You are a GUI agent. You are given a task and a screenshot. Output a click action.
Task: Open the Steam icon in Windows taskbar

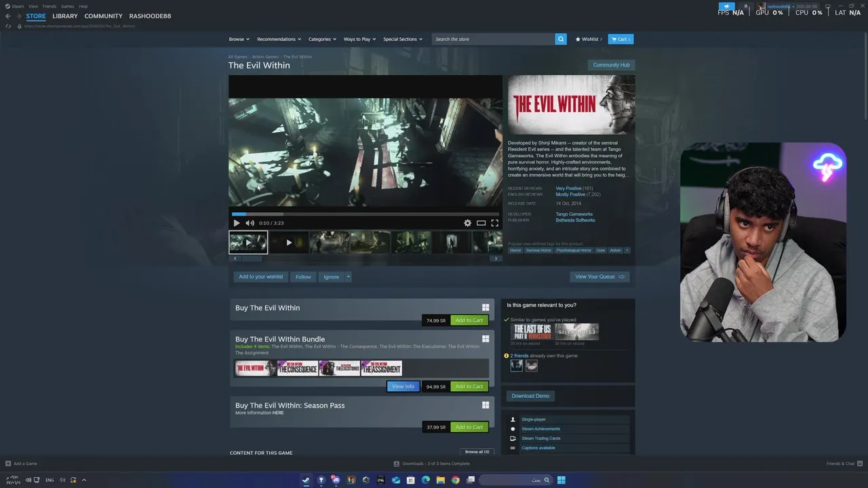click(306, 480)
